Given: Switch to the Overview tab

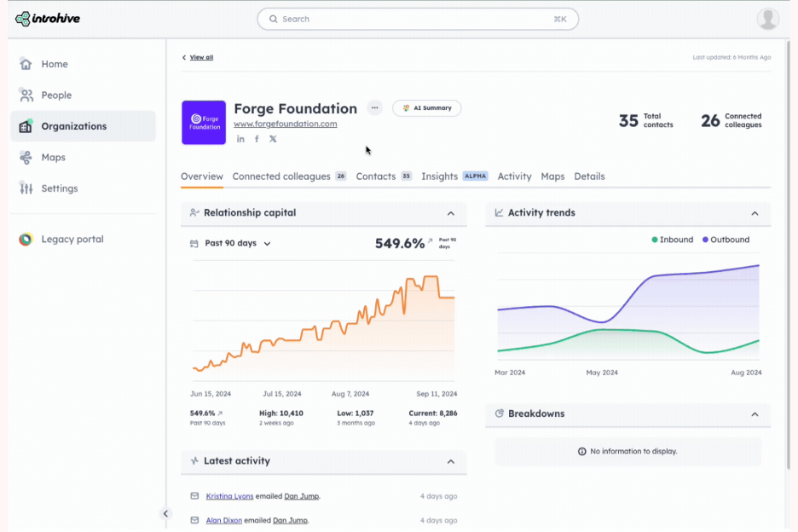Looking at the screenshot, I should pos(202,176).
